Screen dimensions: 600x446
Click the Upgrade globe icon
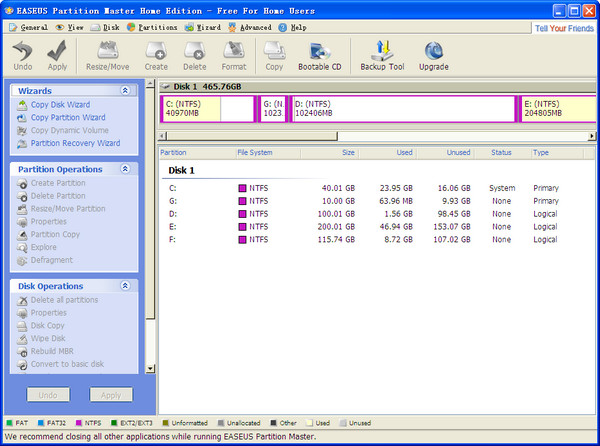(x=433, y=53)
